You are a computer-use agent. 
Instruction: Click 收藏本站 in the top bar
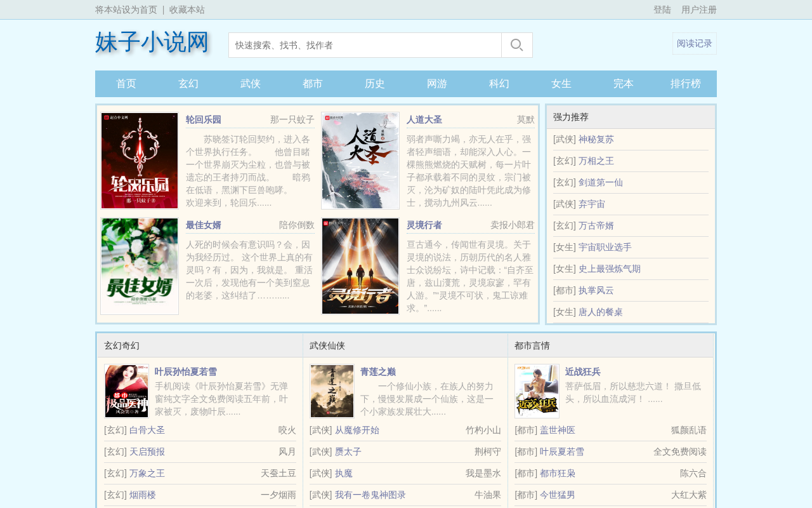(x=187, y=10)
